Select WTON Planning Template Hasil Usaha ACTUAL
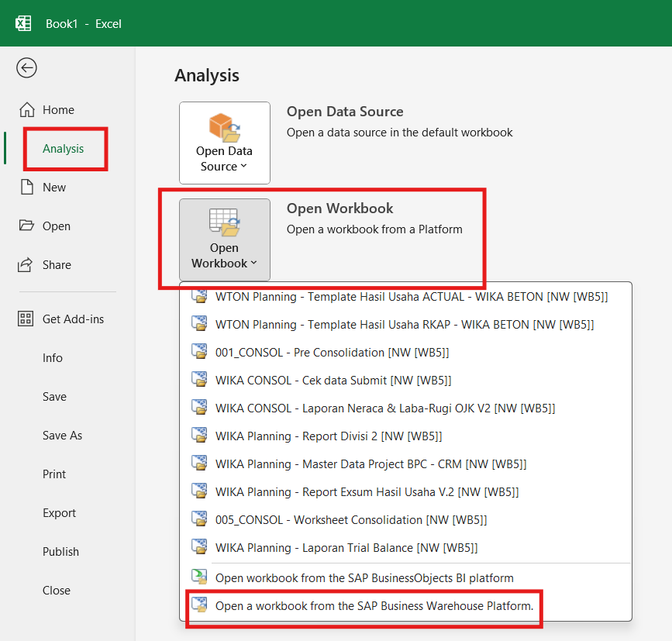 pos(411,297)
